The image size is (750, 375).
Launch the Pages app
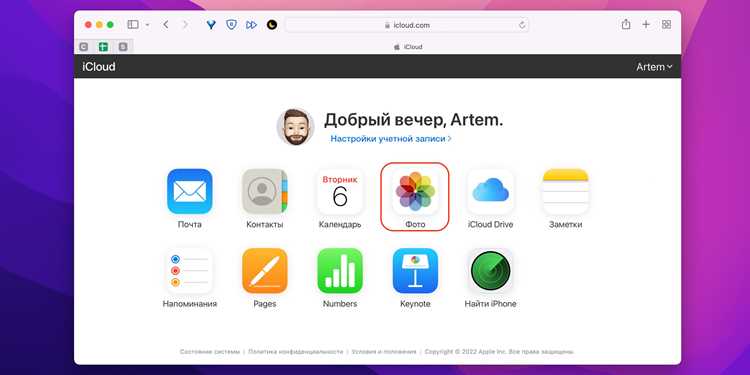coord(265,271)
